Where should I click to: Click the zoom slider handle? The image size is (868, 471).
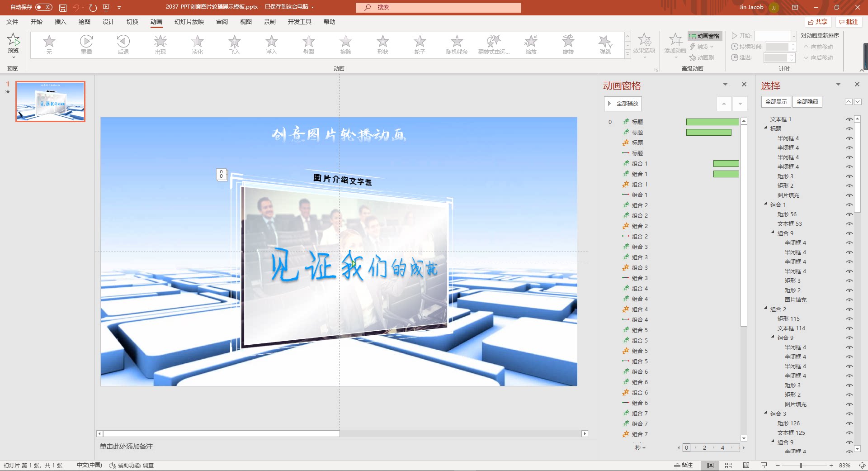(x=801, y=465)
